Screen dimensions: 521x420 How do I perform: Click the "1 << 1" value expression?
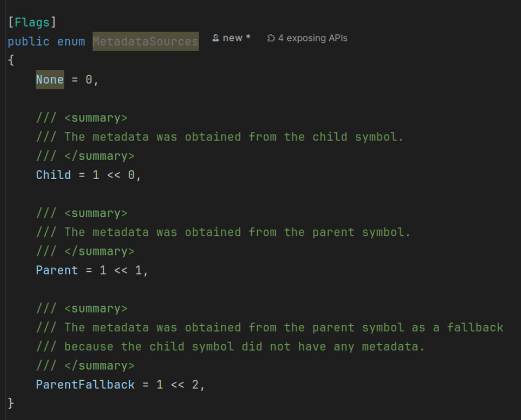tap(120, 270)
